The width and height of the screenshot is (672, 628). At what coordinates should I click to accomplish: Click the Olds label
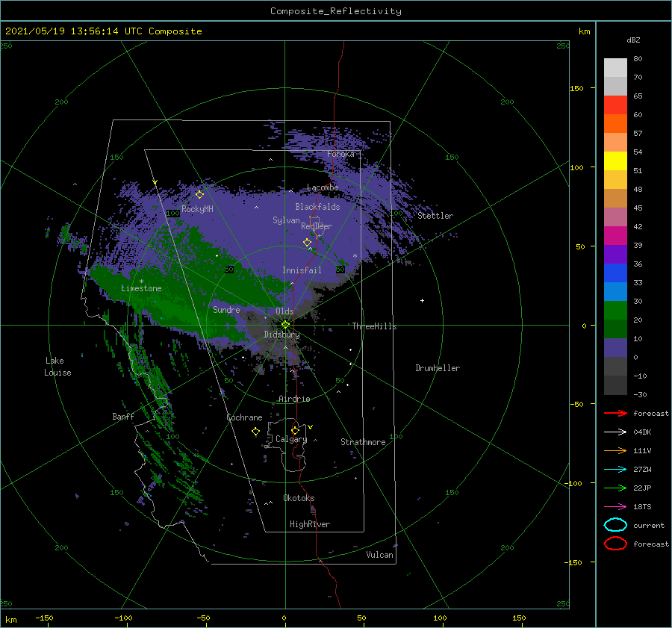coord(284,311)
